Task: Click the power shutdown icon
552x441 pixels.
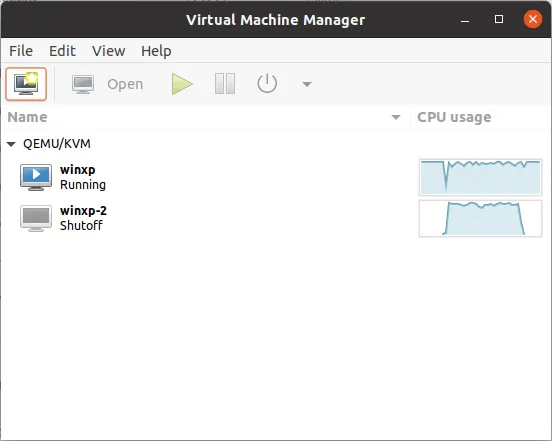Action: (x=267, y=84)
